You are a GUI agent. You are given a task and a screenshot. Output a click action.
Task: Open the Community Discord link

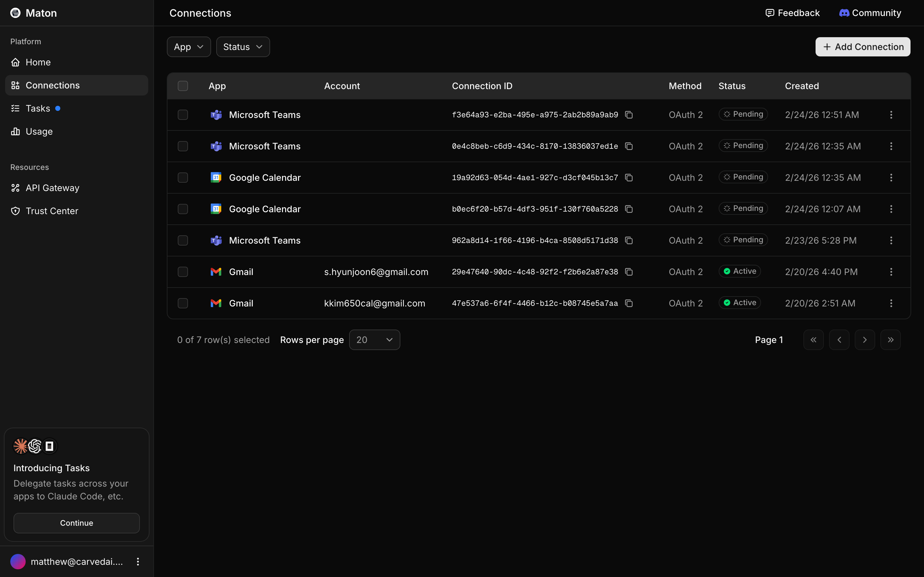(870, 13)
